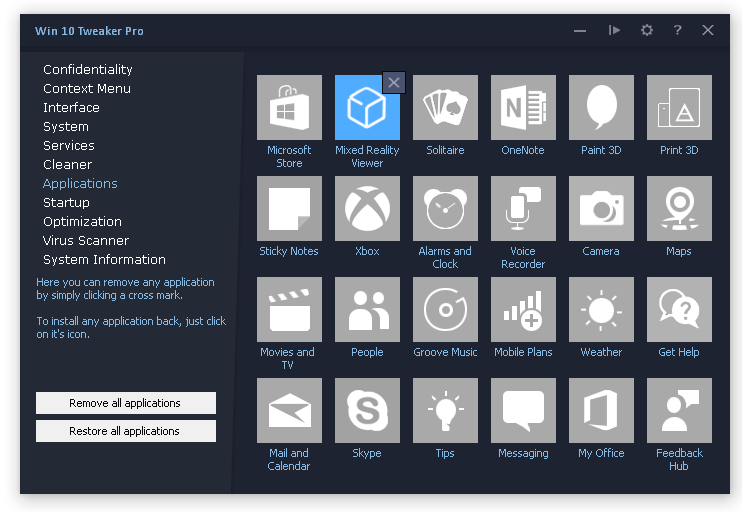Image resolution: width=742 pixels, height=512 pixels.
Task: Remove Mixed Reality Viewer via cross mark
Action: pos(394,82)
